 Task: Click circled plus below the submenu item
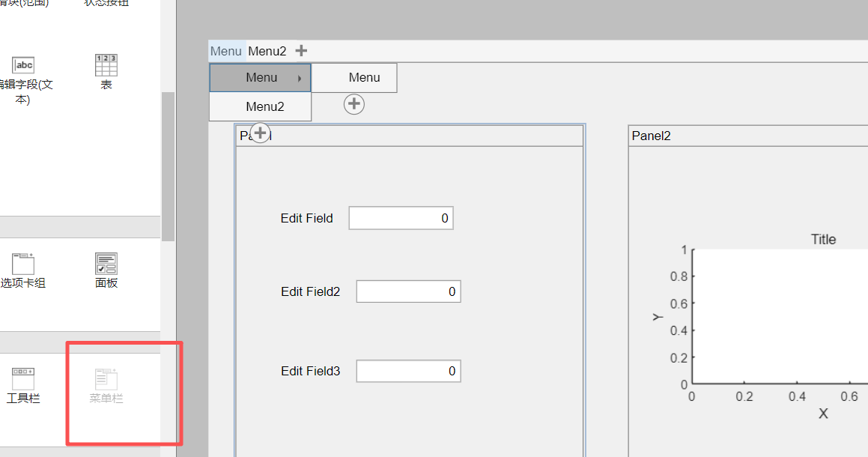point(353,104)
